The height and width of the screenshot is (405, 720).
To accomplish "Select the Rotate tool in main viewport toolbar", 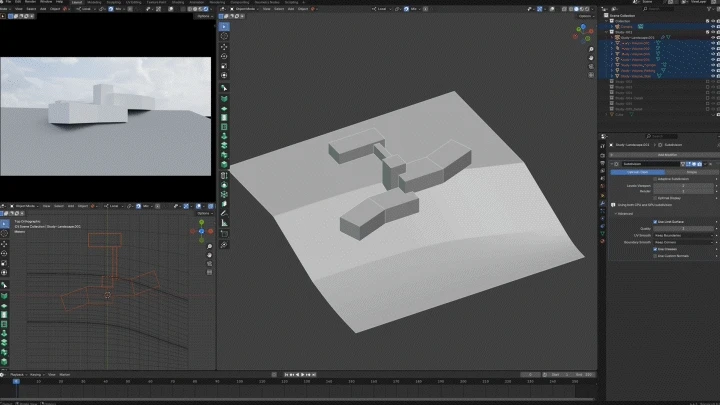I will coord(224,56).
